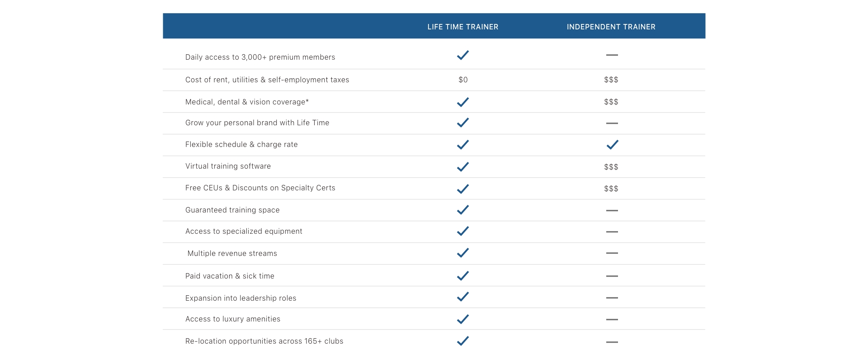Viewport: 868px width, 364px height.
Task: Click the Life Time checkmark for luxury amenities
Action: click(x=462, y=319)
